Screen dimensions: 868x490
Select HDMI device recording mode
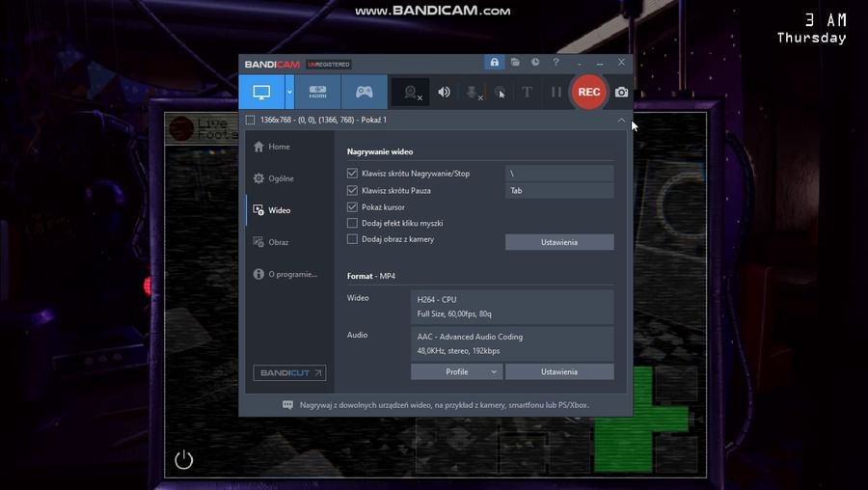point(317,92)
